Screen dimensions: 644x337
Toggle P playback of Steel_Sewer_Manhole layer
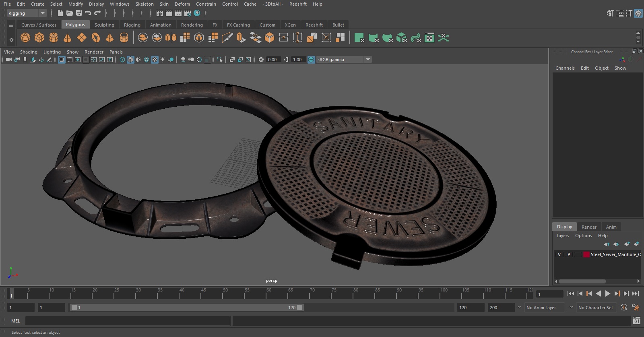click(569, 254)
